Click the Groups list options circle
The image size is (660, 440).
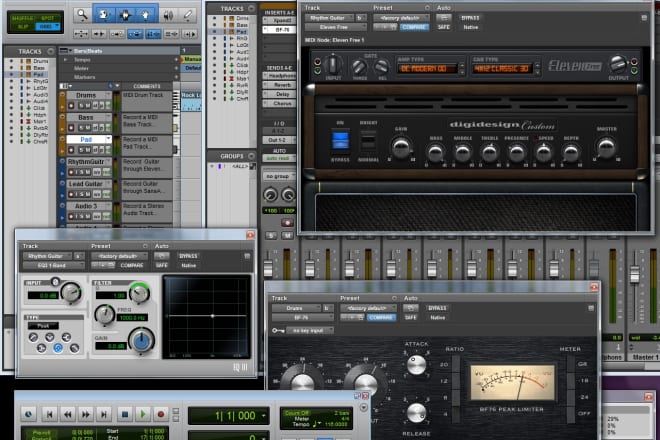(x=251, y=156)
